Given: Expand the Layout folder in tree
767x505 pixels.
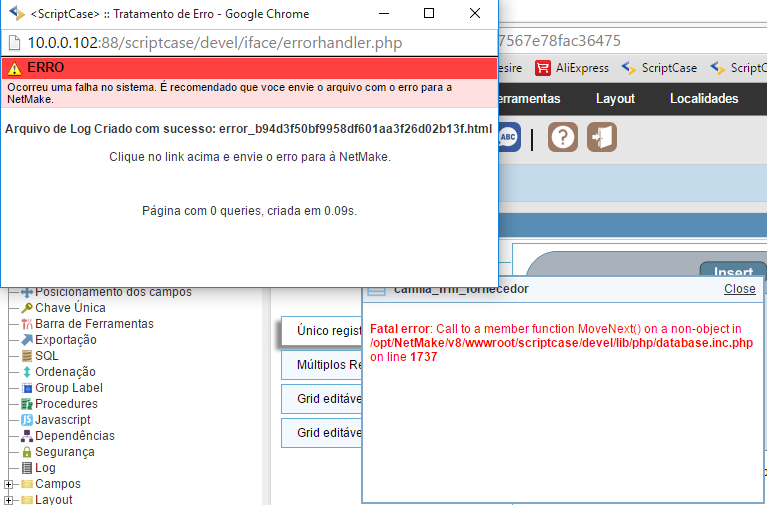Looking at the screenshot, I should (x=9, y=500).
